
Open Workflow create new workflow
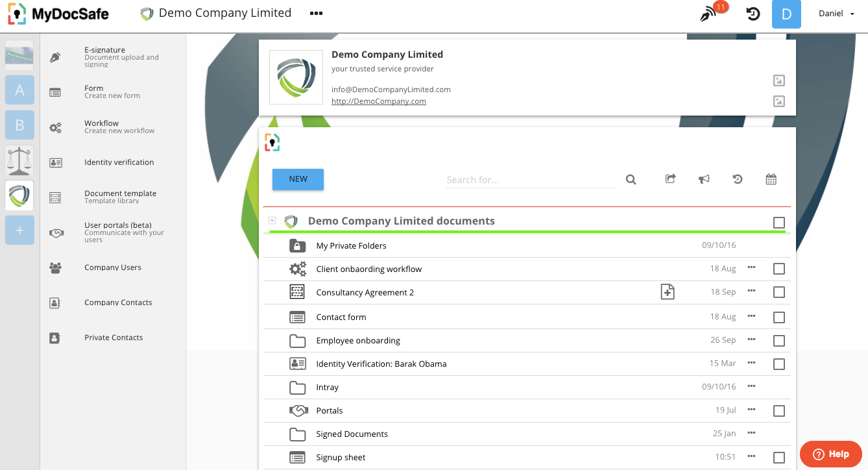(119, 127)
